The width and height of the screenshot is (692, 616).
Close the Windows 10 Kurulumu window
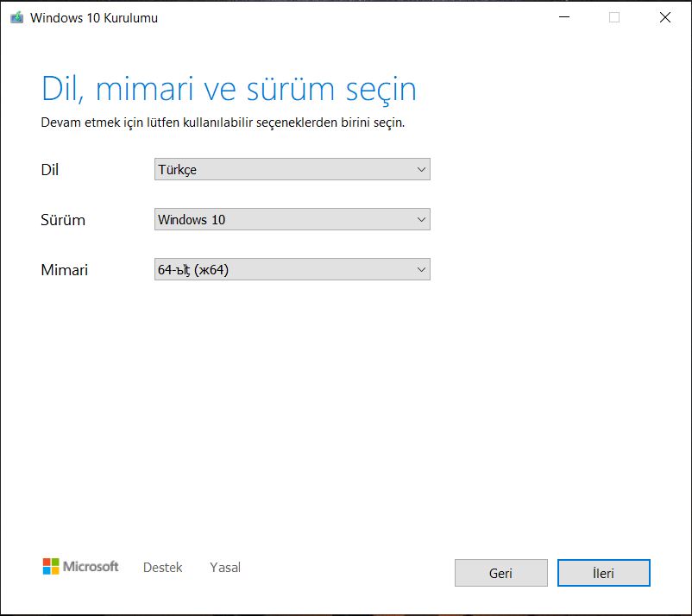pos(664,17)
